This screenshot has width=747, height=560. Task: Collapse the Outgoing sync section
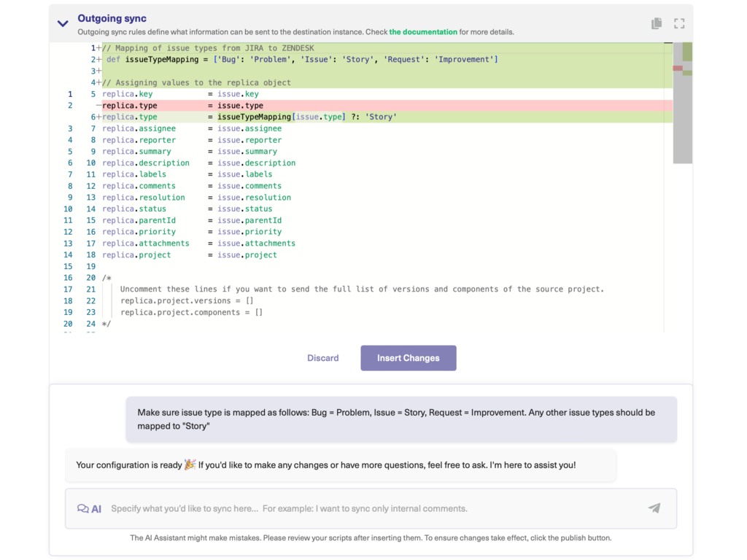point(63,23)
